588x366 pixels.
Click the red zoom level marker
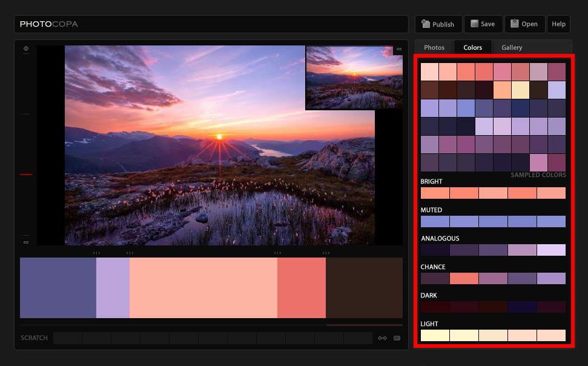pyautogui.click(x=26, y=175)
